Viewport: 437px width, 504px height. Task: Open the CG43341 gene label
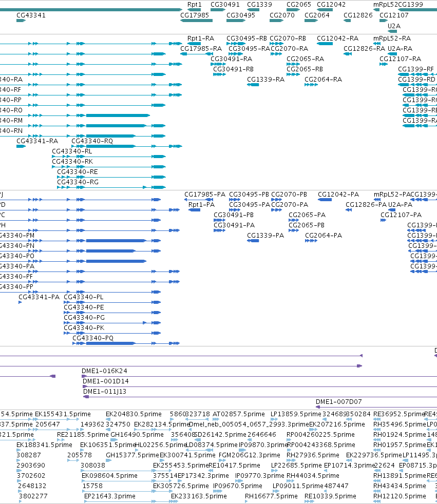point(31,15)
